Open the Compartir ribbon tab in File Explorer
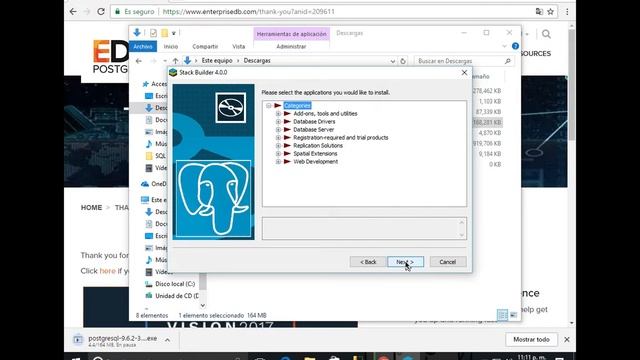The height and width of the screenshot is (360, 640). tap(205, 47)
